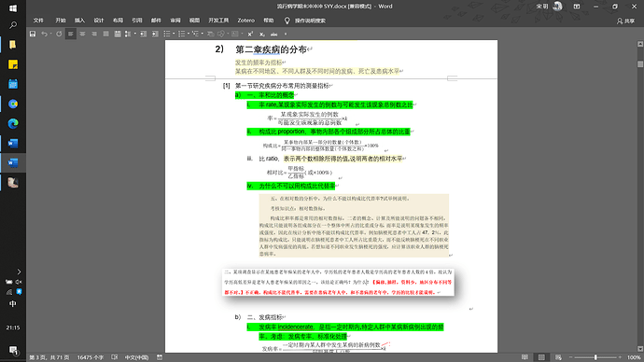Click the zoom out minus button

570,357
